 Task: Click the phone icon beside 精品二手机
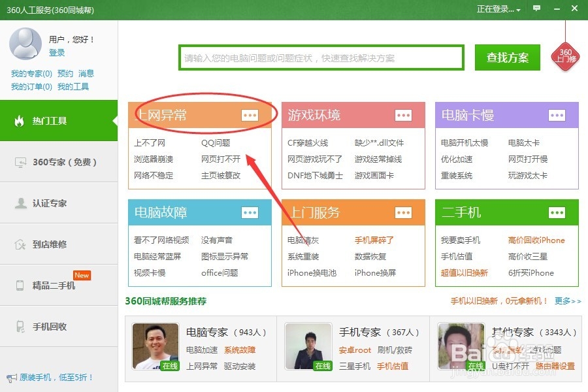coord(20,286)
